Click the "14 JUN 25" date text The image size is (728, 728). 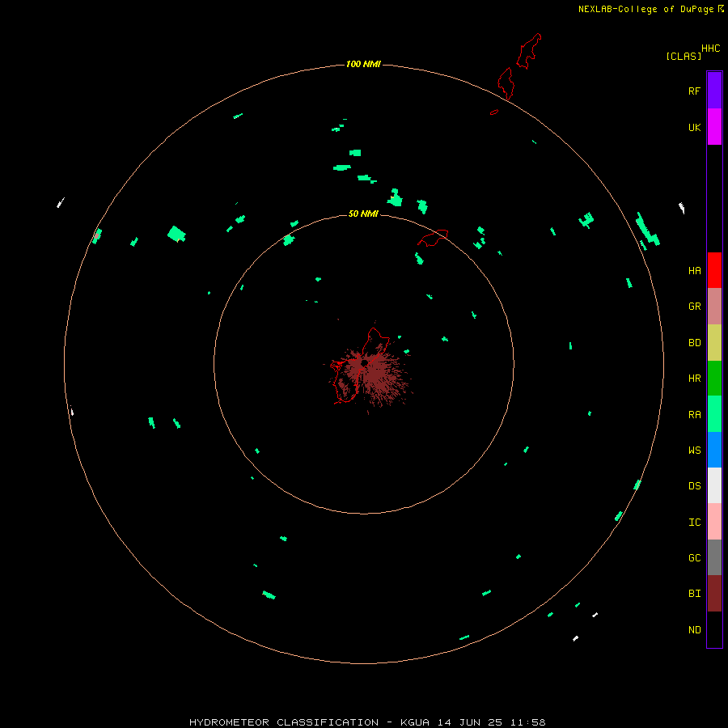pos(470,722)
